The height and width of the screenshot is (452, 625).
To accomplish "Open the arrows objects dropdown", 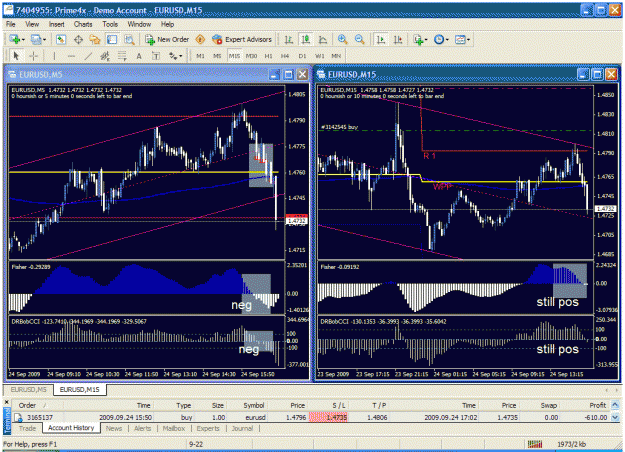I will point(175,56).
